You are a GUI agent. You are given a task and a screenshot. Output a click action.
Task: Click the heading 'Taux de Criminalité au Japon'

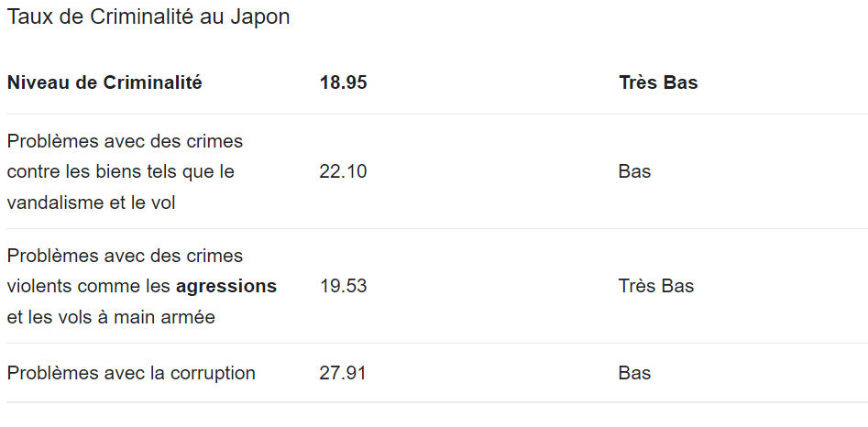148,17
